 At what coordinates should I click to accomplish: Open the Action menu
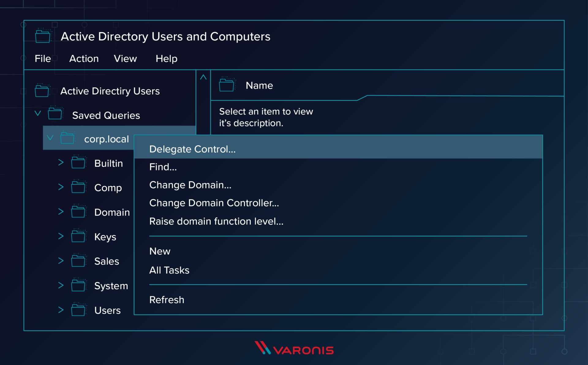coord(84,58)
